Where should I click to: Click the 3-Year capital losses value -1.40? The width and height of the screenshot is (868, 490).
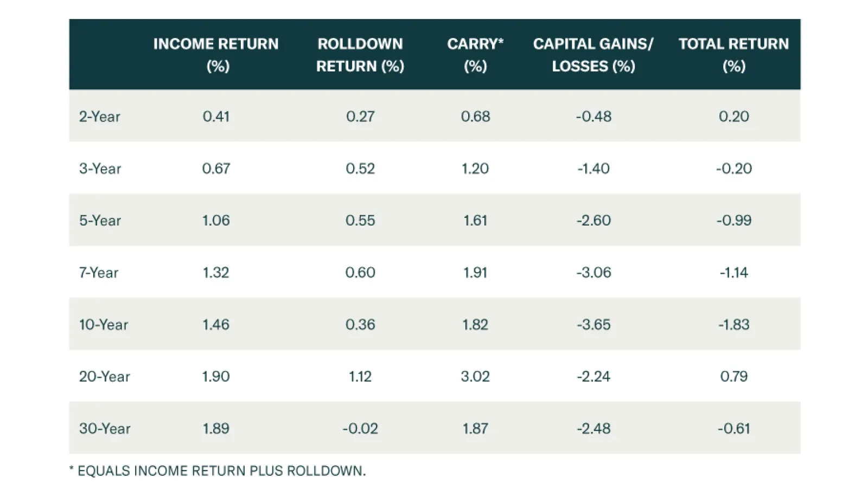click(593, 169)
